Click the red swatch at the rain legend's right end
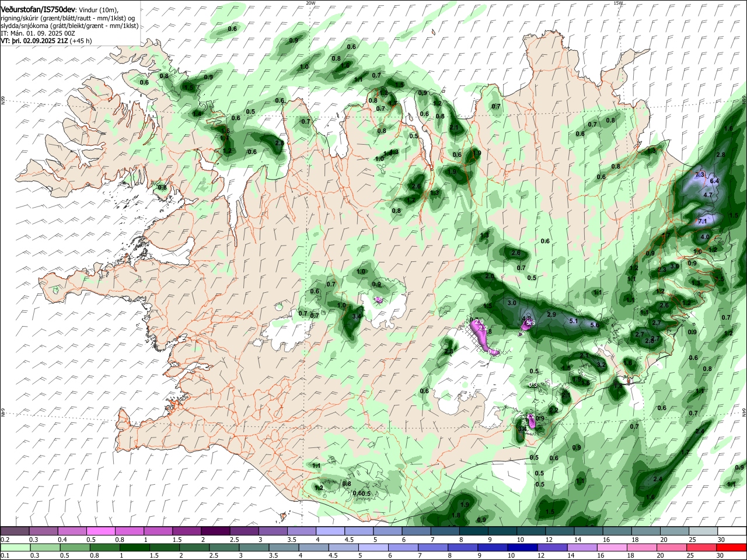 click(732, 547)
